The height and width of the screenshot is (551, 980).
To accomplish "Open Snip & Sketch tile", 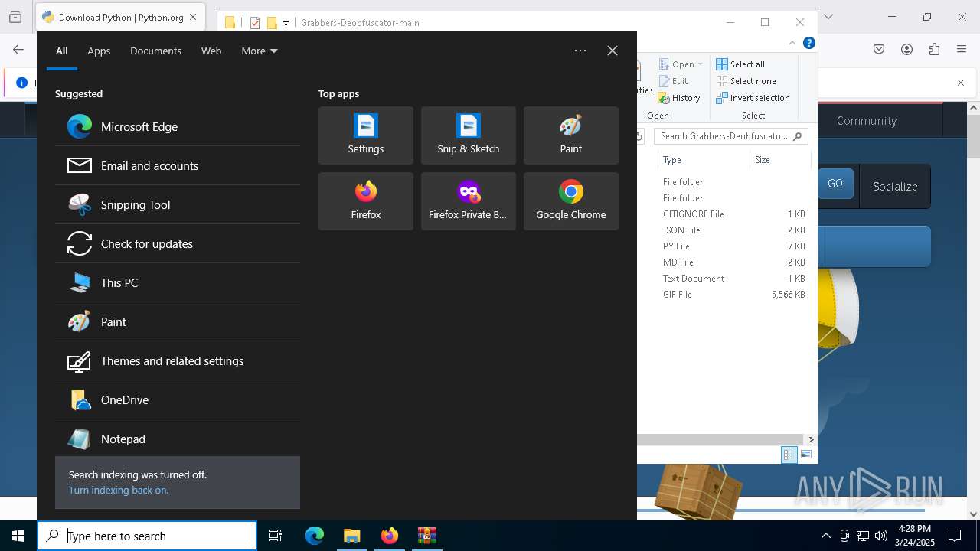I will click(x=469, y=135).
